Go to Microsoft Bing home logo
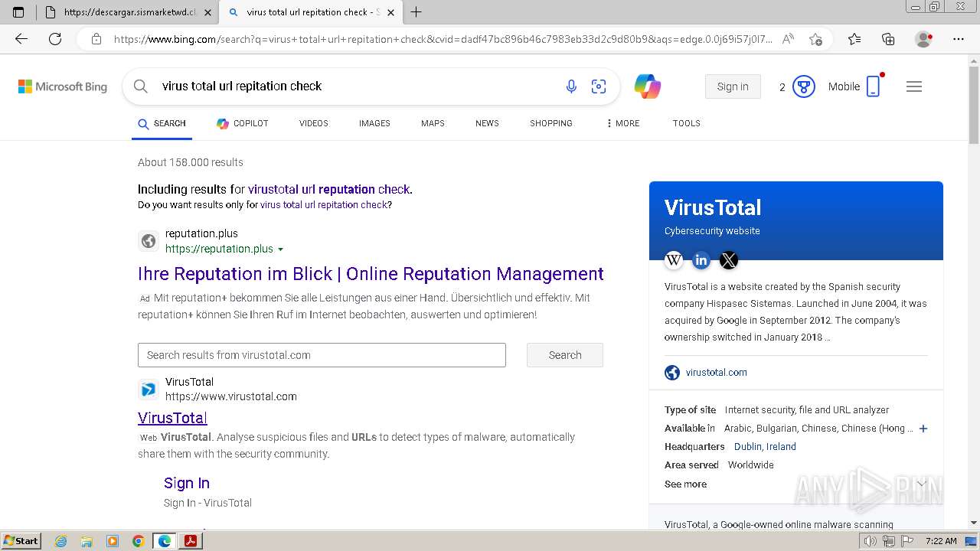 pos(63,86)
